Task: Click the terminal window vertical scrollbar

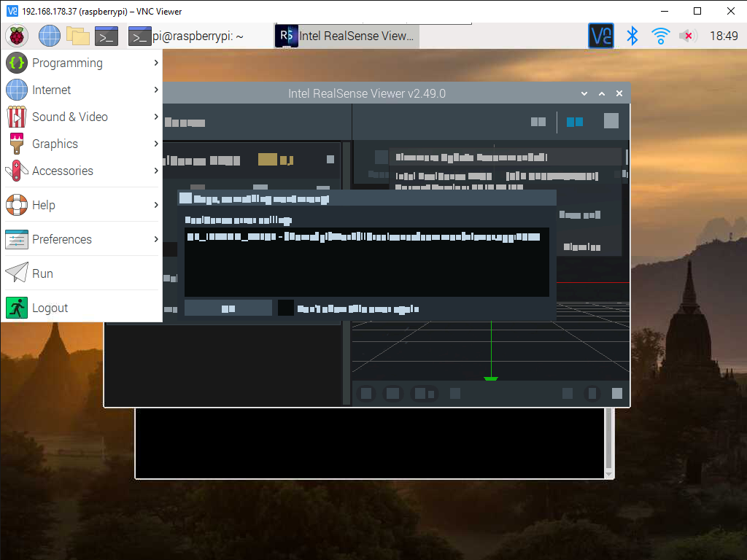Action: click(x=608, y=439)
